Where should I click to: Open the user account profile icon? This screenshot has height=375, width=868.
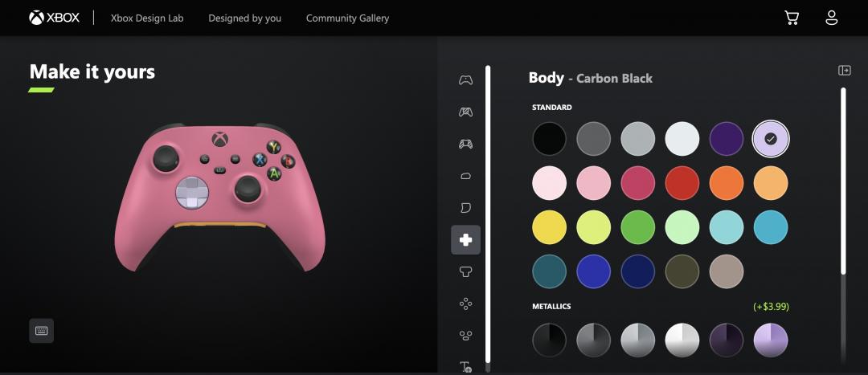[x=832, y=18]
